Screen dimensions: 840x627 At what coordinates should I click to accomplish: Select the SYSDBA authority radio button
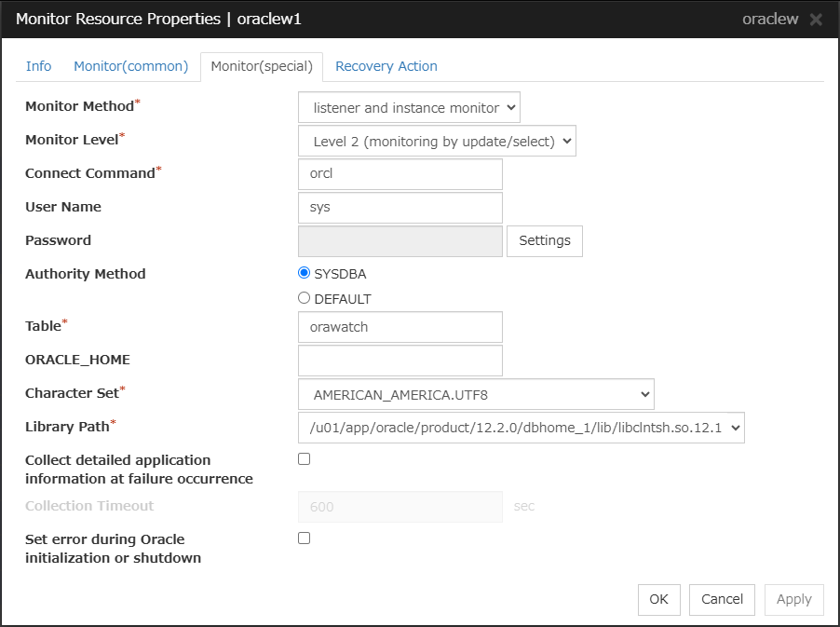click(x=304, y=274)
